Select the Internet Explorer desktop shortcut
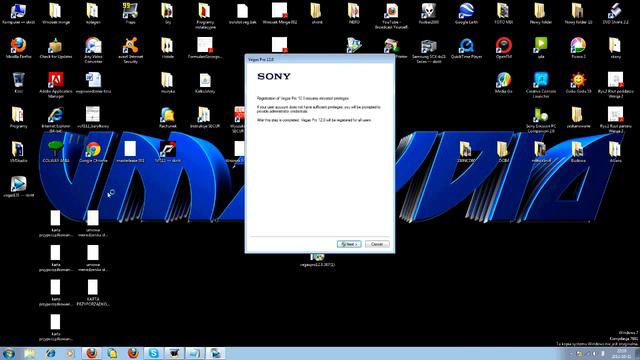Image resolution: width=640 pixels, height=360 pixels. (x=56, y=119)
